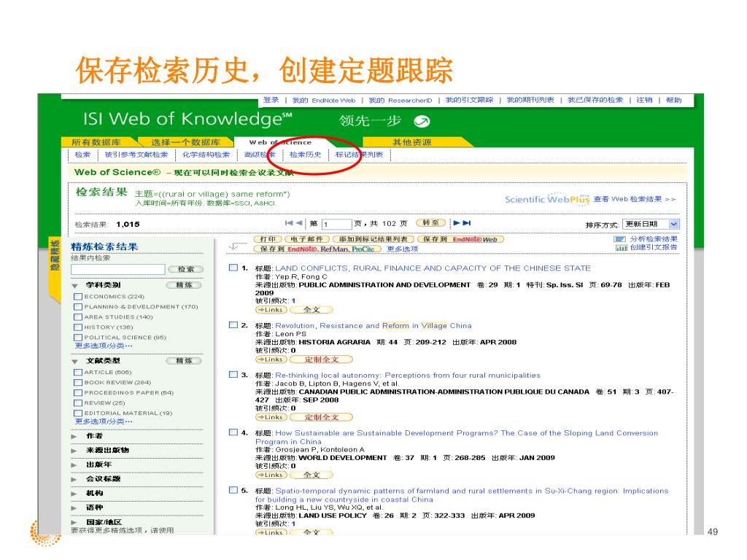The image size is (747, 560).
Task: Click the 精炼 button beside 学科类别
Action: [x=184, y=285]
